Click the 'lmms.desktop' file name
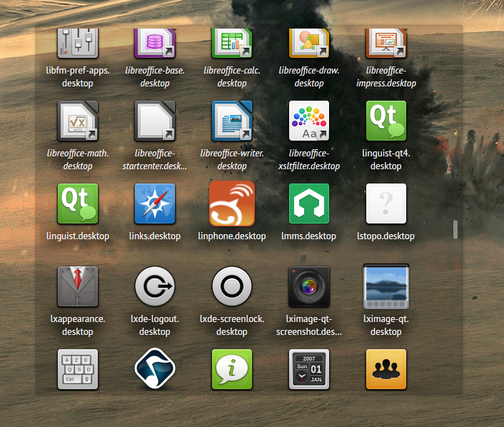The height and width of the screenshot is (427, 504). (x=309, y=236)
